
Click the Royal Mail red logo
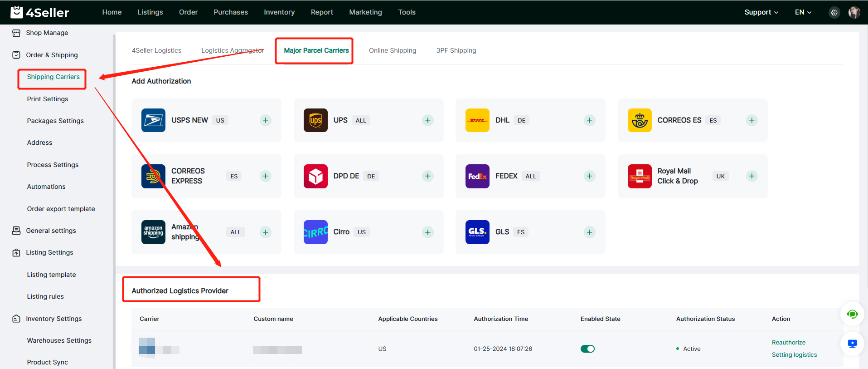(x=640, y=176)
